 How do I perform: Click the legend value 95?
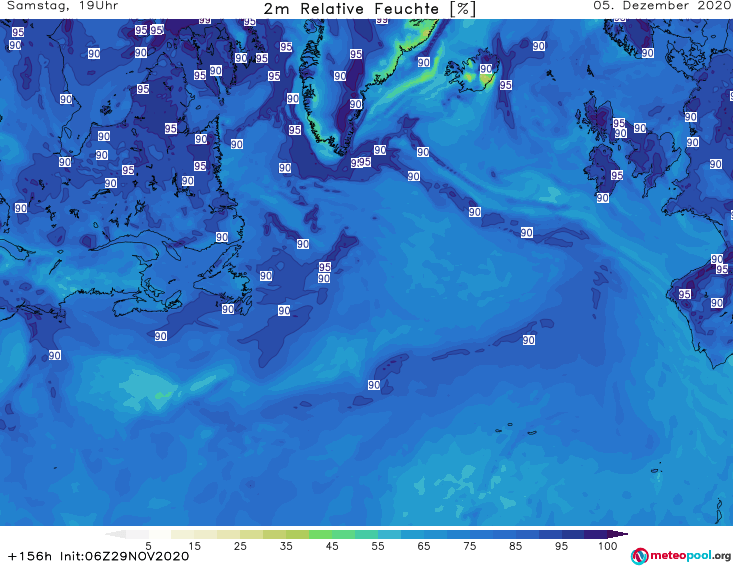tap(561, 546)
